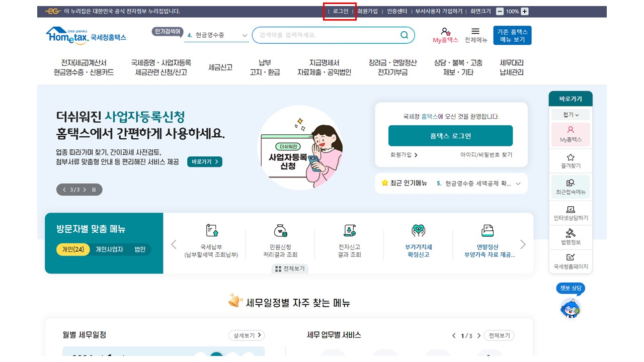Open 지급명세서 자료제출 menu
Screen dimensions: 644x362
tap(324, 67)
